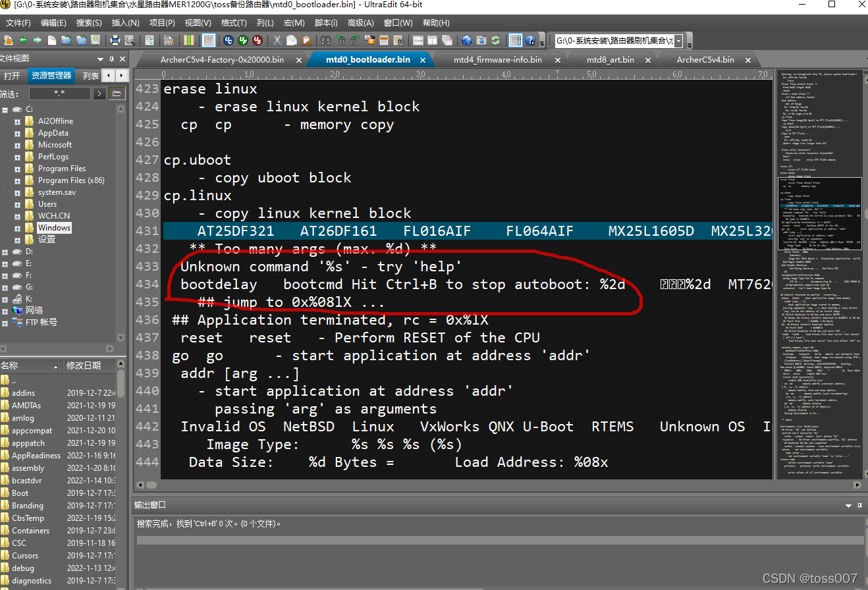Toggle the highlighted hex edit mode icon
Image resolution: width=868 pixels, height=590 pixels.
click(208, 40)
